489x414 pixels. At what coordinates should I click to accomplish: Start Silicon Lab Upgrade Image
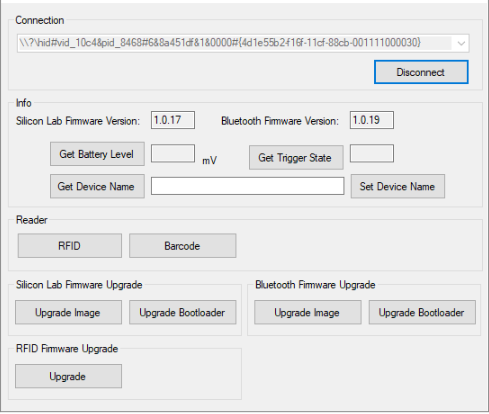pos(68,312)
